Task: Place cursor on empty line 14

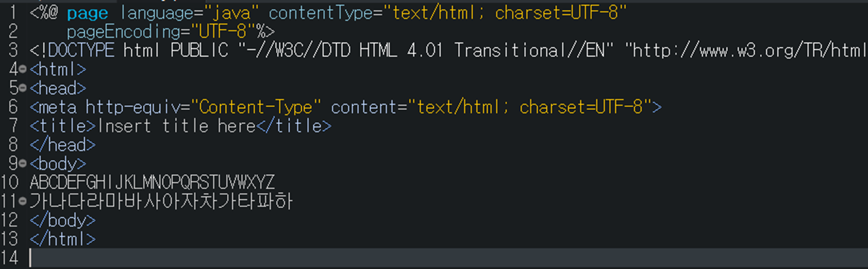Action: click(447, 258)
